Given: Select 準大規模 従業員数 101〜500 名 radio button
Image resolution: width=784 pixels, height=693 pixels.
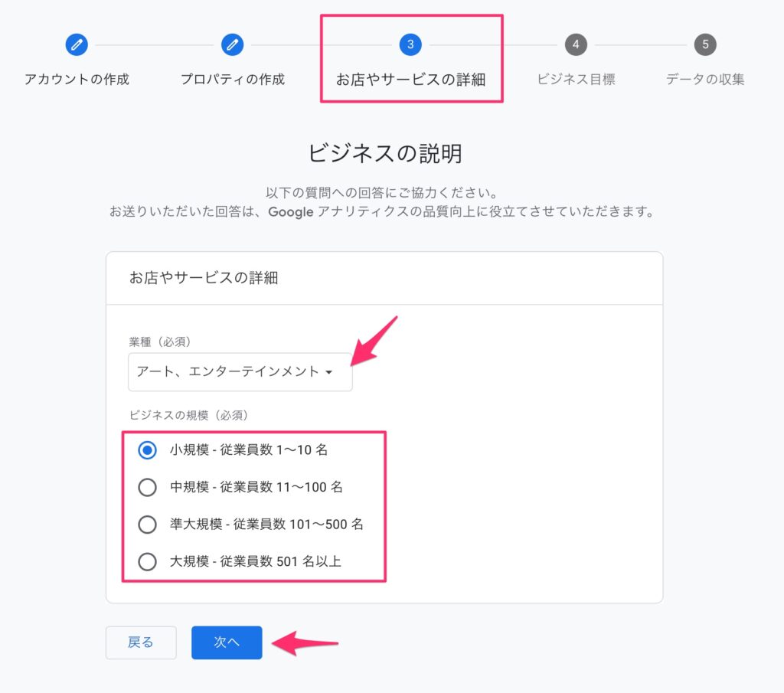Looking at the screenshot, I should click(x=147, y=525).
